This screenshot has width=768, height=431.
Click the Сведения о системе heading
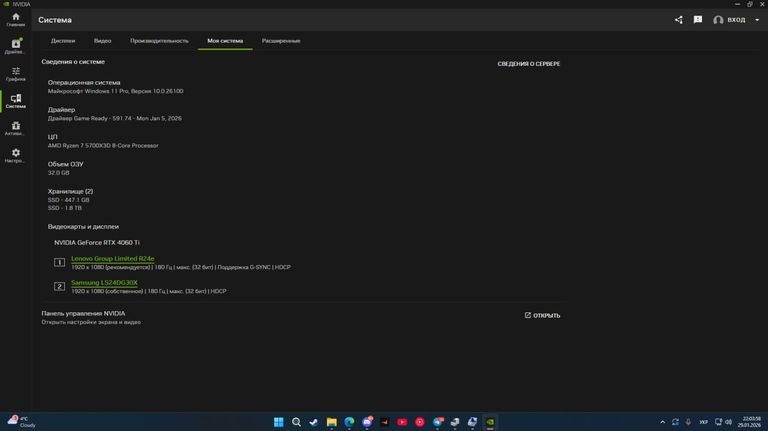pyautogui.click(x=73, y=62)
